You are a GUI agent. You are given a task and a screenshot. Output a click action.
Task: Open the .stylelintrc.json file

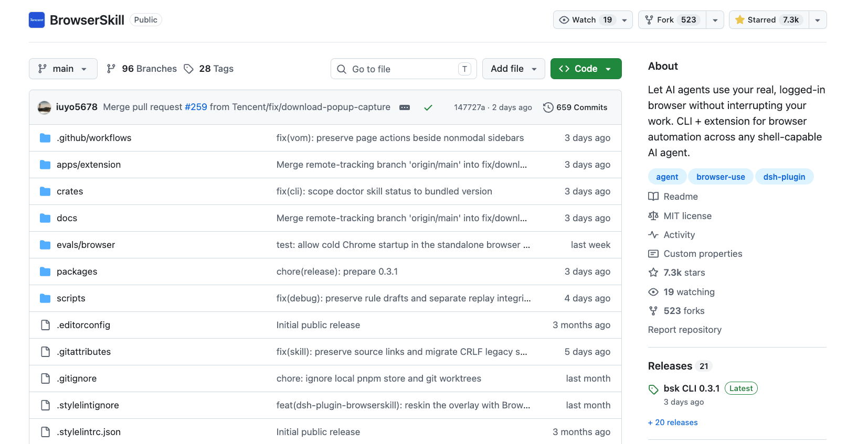click(89, 432)
